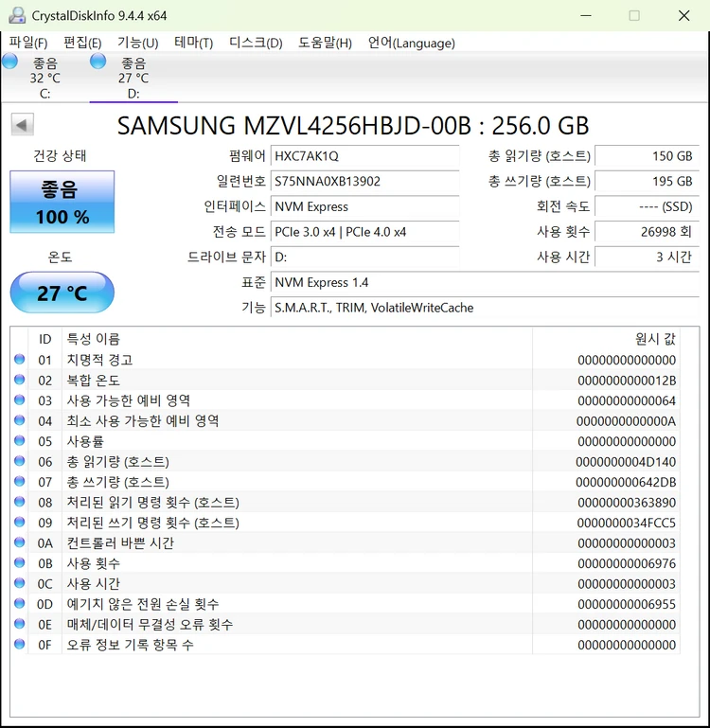710x728 pixels.
Task: Go to previous disk with left arrow button
Action: (23, 124)
